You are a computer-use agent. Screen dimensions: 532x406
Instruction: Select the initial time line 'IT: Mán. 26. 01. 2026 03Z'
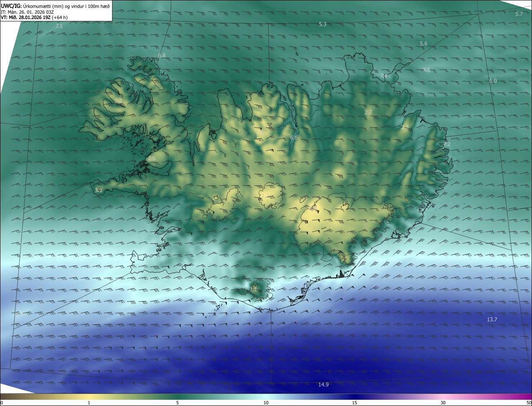[27, 12]
